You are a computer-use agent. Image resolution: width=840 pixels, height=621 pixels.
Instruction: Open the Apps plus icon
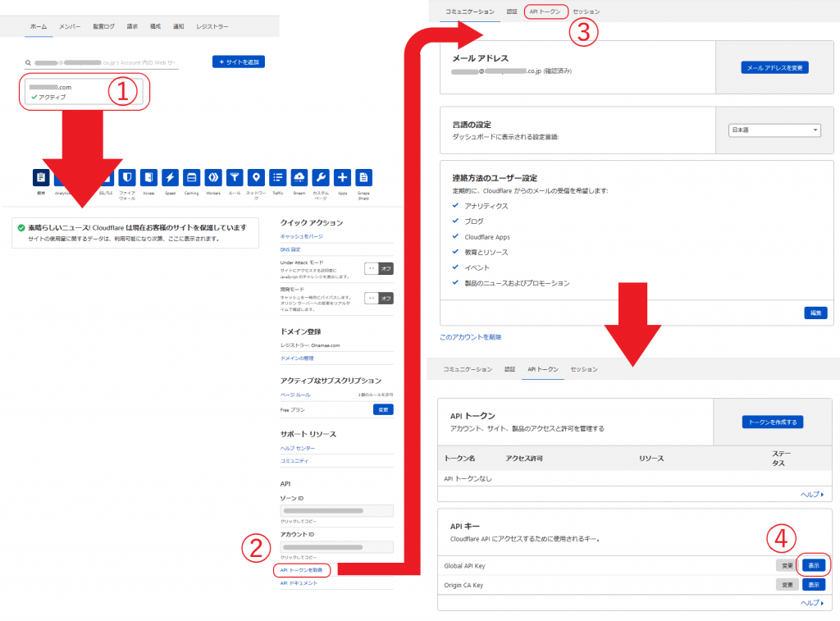(x=342, y=177)
